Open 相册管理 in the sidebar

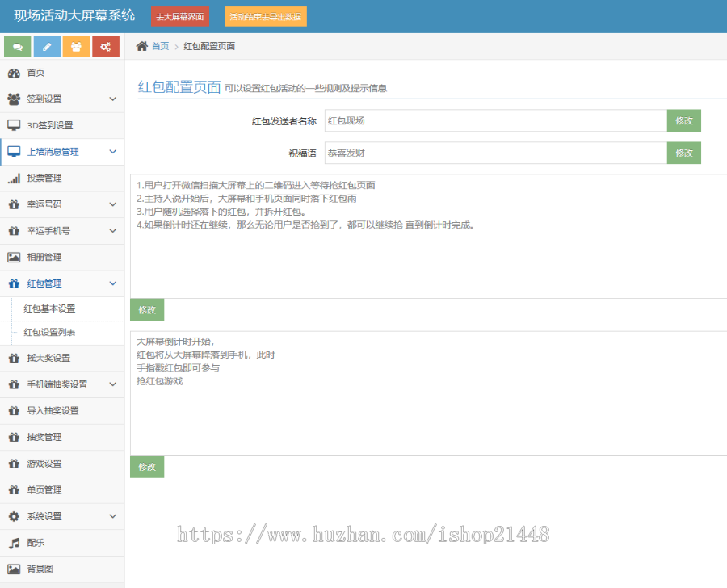pyautogui.click(x=62, y=258)
